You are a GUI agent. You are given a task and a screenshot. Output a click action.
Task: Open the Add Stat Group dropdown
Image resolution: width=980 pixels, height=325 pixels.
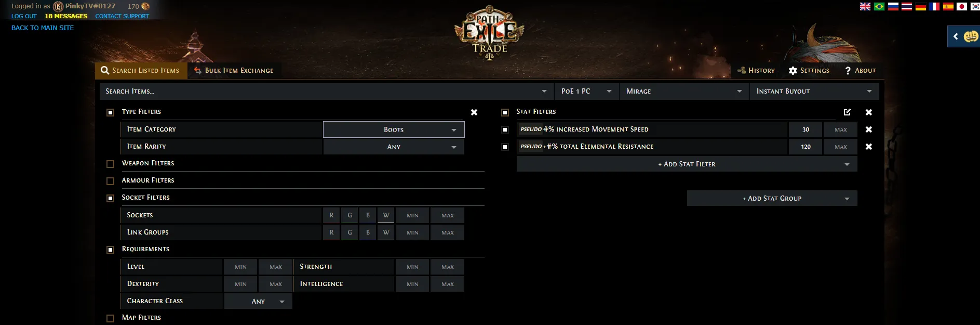coord(772,198)
